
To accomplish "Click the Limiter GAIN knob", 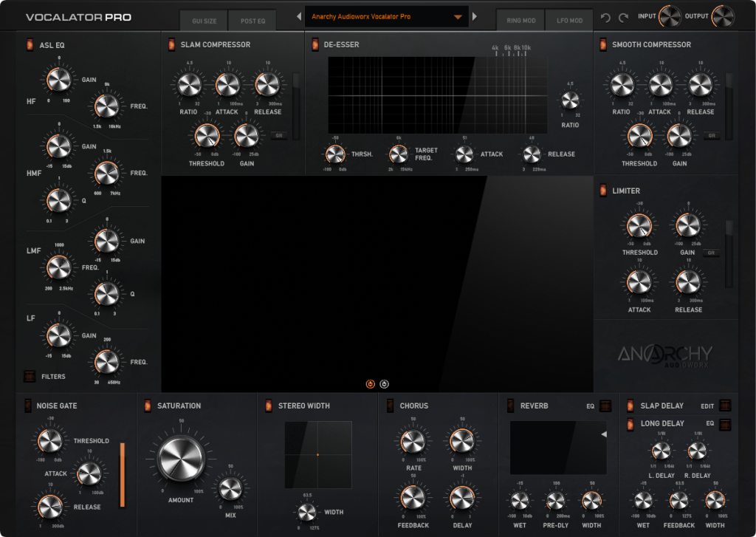I will (688, 225).
